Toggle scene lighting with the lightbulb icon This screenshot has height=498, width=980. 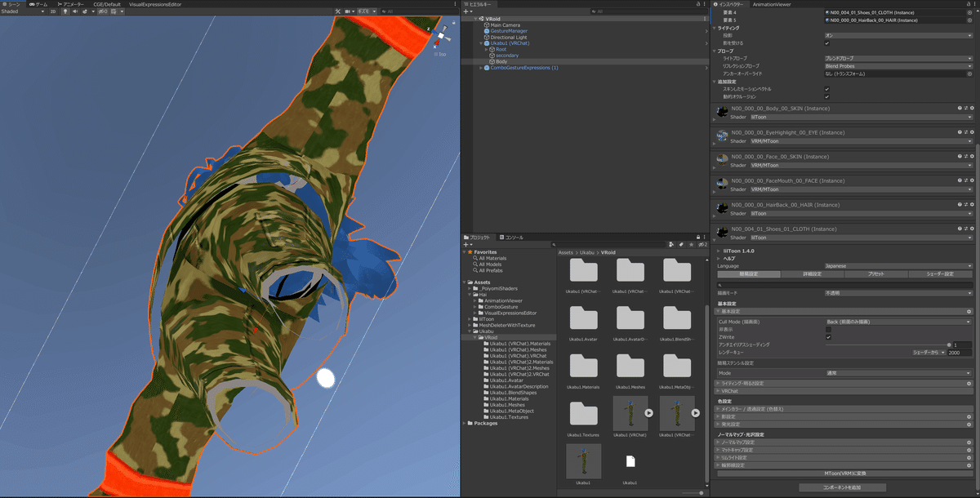coord(65,11)
